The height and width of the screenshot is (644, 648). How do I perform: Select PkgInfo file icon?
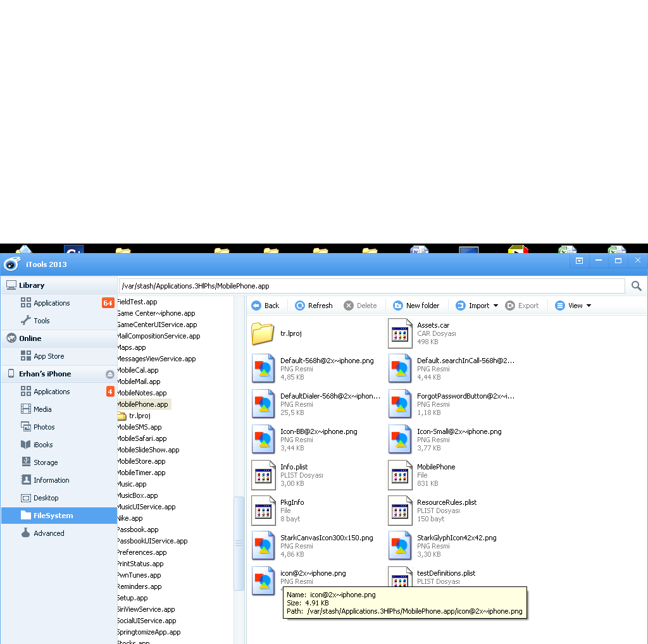[x=263, y=511]
